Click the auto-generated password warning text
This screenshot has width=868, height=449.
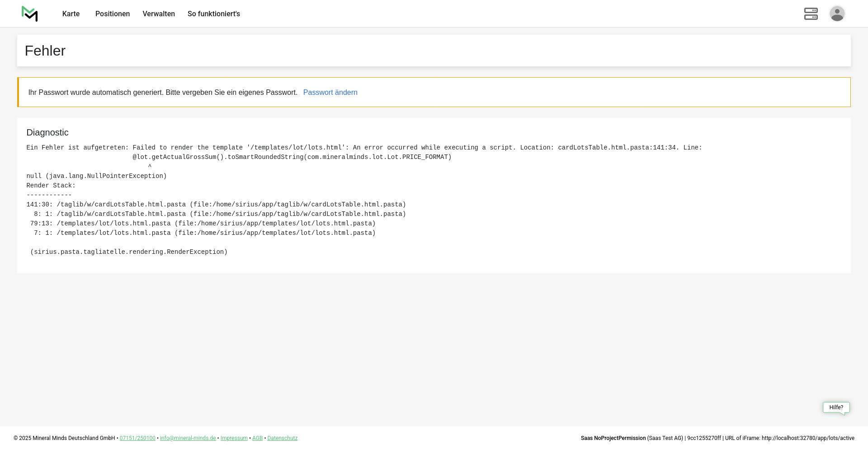[x=163, y=93]
